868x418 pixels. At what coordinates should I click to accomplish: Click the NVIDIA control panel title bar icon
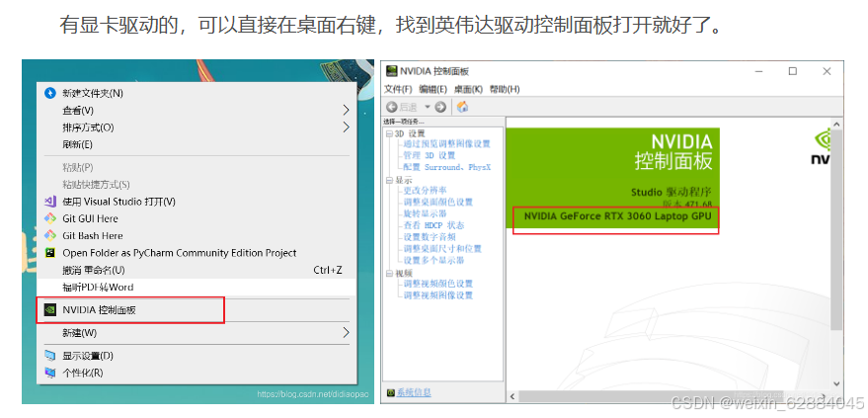tap(392, 71)
